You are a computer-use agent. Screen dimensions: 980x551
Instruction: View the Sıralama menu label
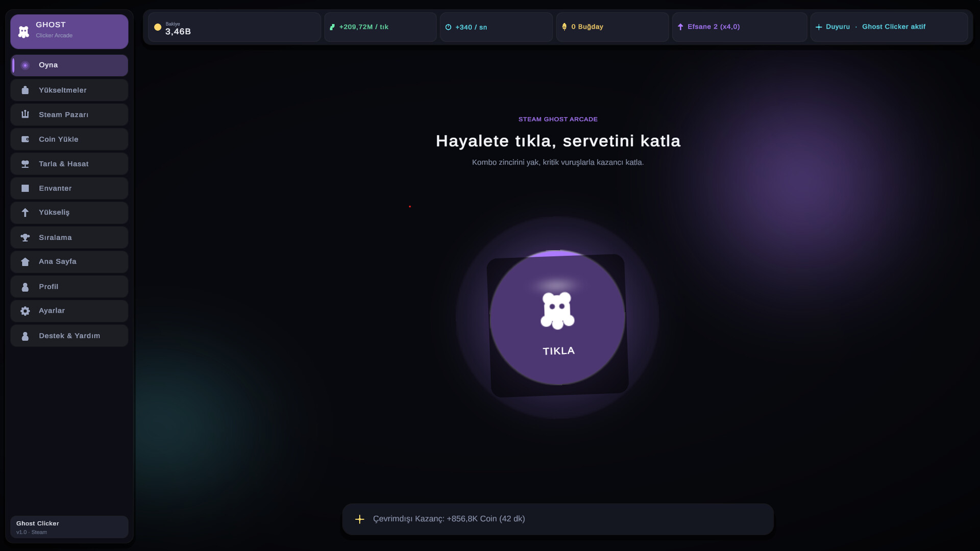[55, 238]
